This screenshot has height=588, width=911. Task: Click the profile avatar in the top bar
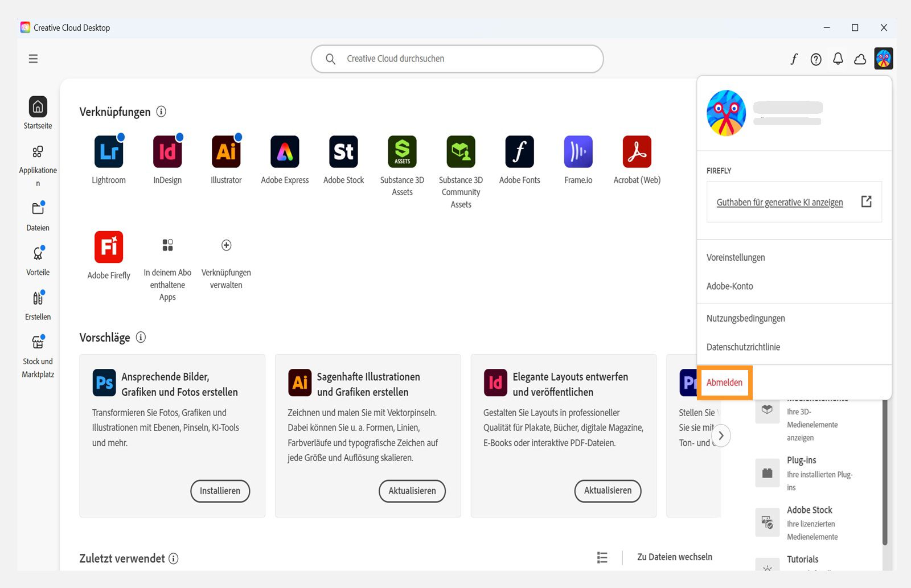coord(884,59)
